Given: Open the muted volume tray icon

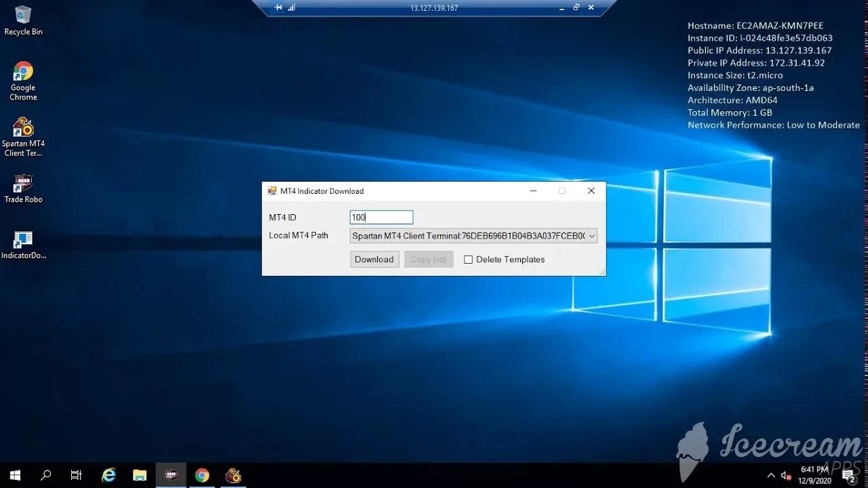Looking at the screenshot, I should pyautogui.click(x=787, y=476).
